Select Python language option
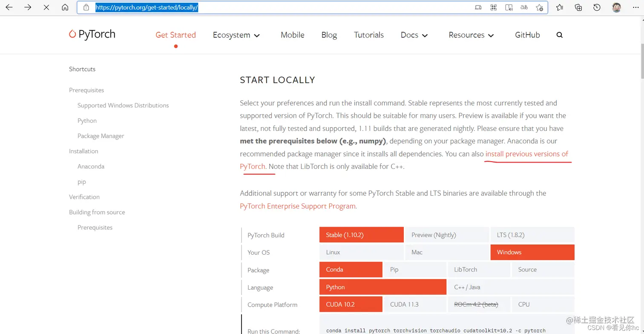This screenshot has width=644, height=334. (x=382, y=287)
